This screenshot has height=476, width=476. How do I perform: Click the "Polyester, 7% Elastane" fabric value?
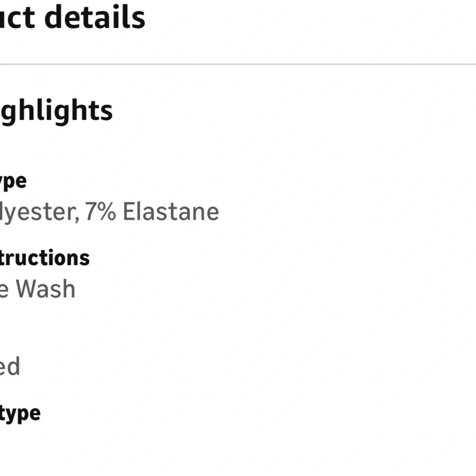(x=109, y=212)
